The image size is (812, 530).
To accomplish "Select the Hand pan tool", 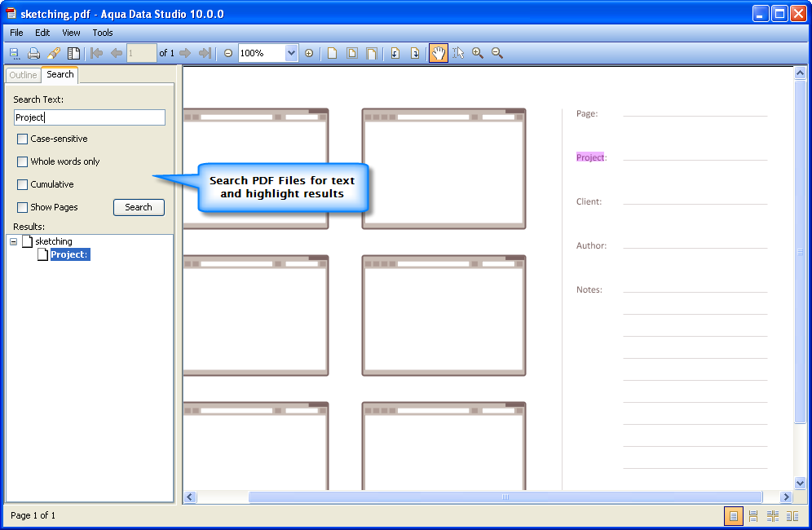I will (x=438, y=53).
